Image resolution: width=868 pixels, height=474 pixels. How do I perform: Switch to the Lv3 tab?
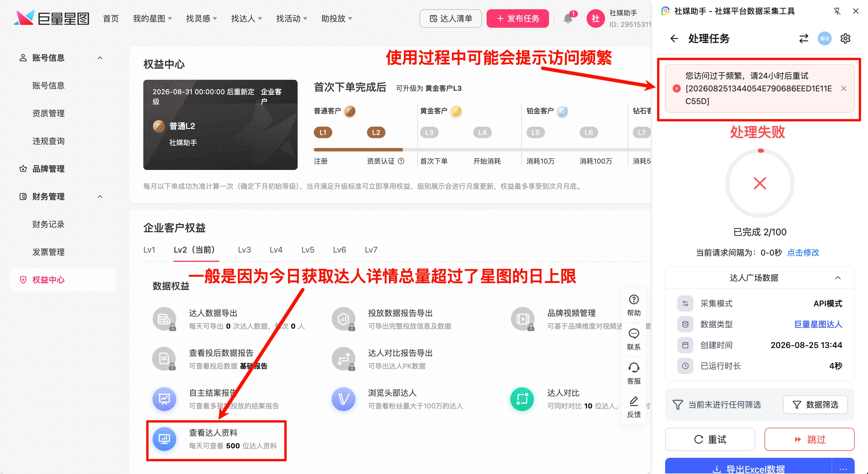244,250
